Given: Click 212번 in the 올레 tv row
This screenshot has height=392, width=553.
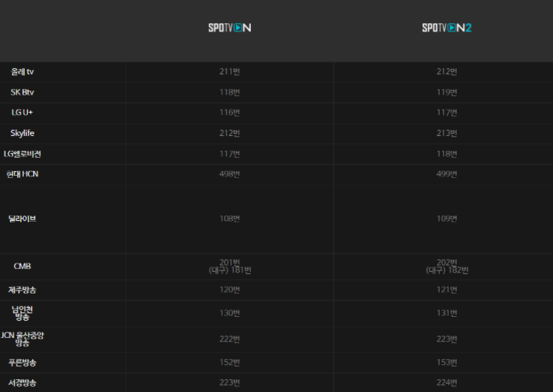Looking at the screenshot, I should 446,71.
